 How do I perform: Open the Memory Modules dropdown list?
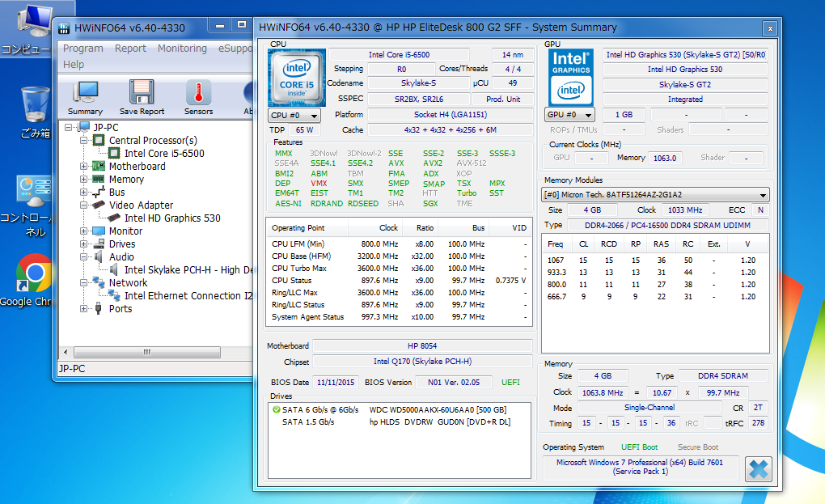(655, 195)
